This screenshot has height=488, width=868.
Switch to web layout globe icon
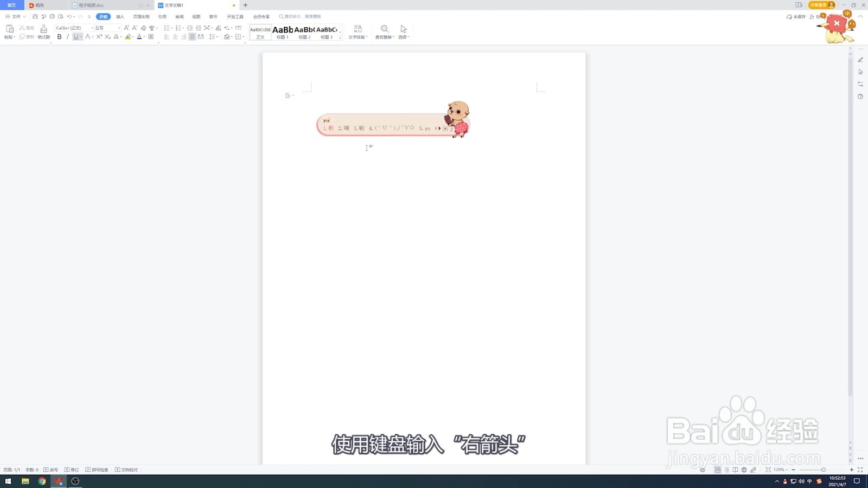[744, 470]
